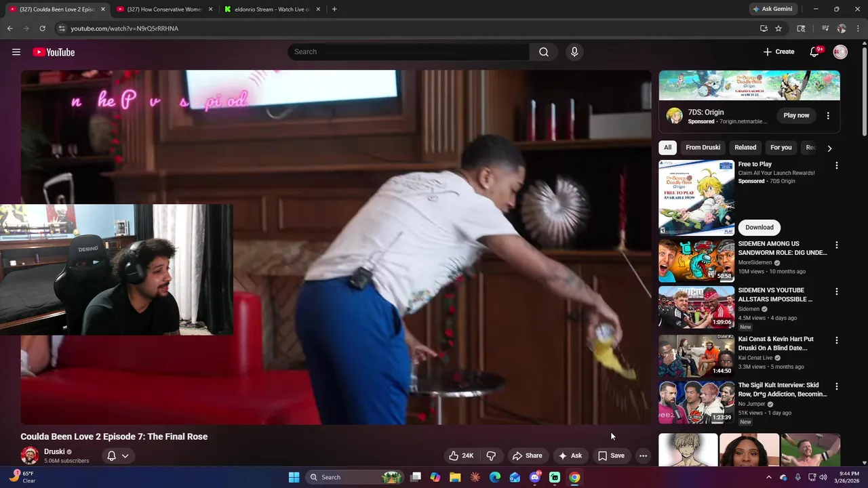Start voice search with the microphone

pos(574,52)
